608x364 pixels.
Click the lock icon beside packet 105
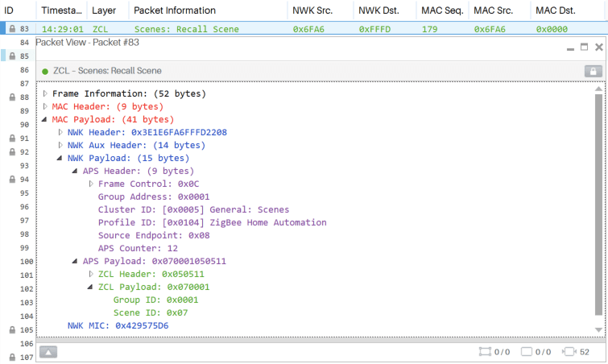pos(11,330)
